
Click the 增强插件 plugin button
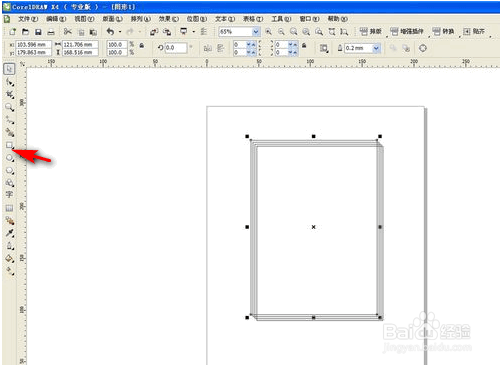coord(407,32)
